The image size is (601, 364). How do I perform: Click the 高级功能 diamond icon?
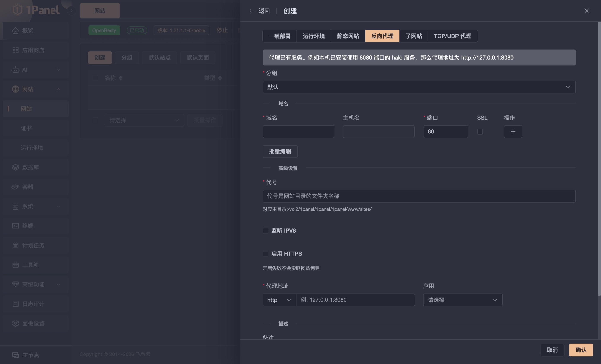click(x=15, y=285)
